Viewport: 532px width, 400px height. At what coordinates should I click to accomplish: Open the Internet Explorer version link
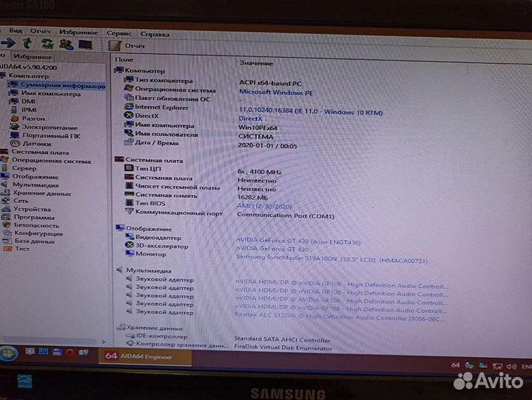pyautogui.click(x=311, y=111)
